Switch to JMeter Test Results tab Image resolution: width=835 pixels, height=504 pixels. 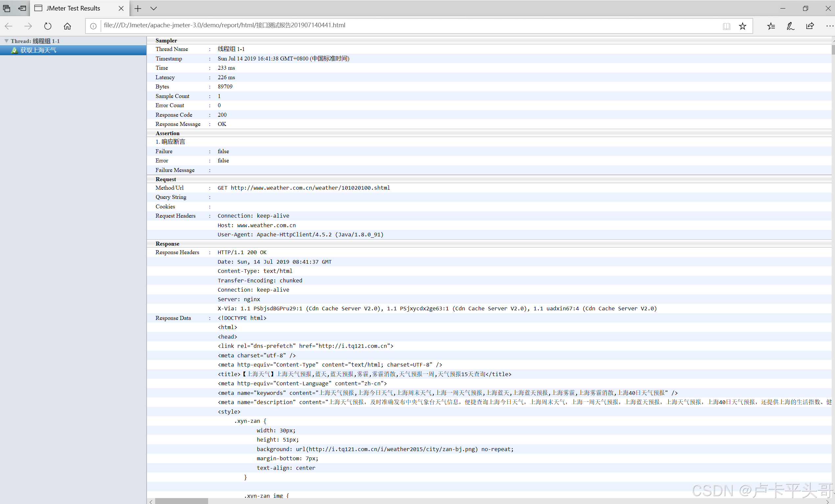pos(73,9)
